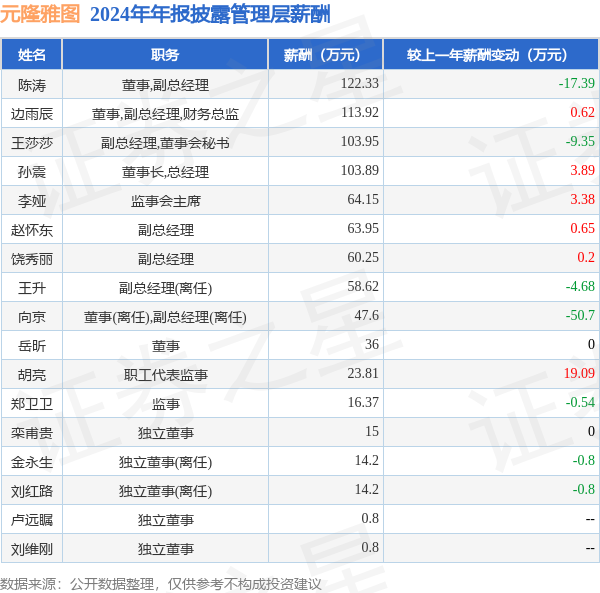Select the 2024年年报披露管理层薪酬 title
600x593 pixels.
click(x=210, y=14)
